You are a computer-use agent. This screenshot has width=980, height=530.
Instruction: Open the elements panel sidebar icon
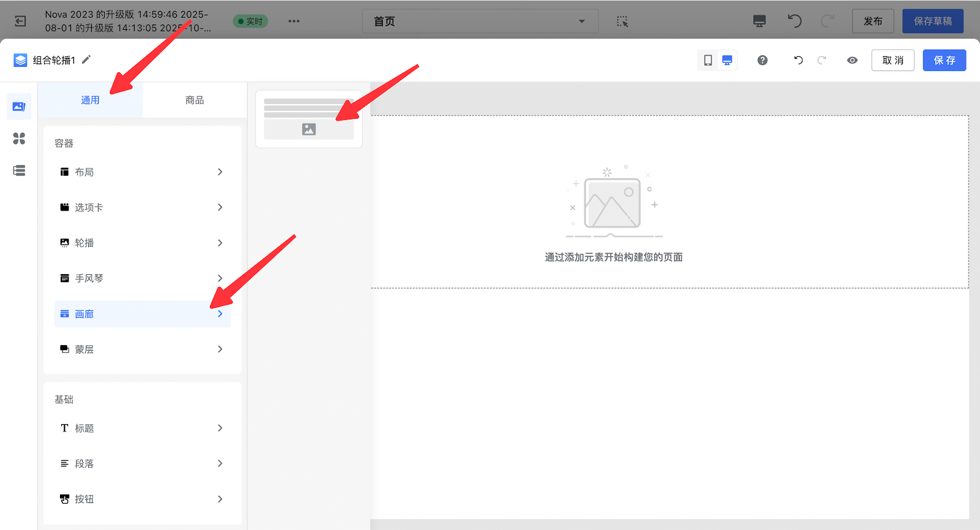(19, 106)
